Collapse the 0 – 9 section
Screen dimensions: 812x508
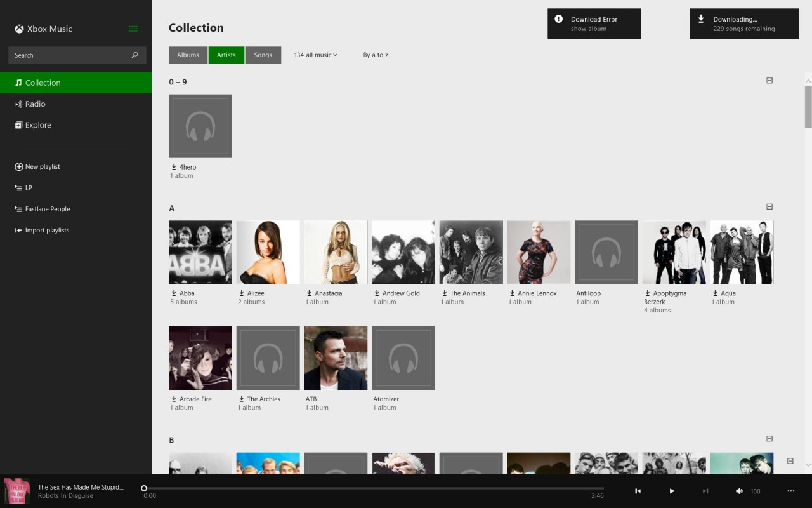pos(769,81)
